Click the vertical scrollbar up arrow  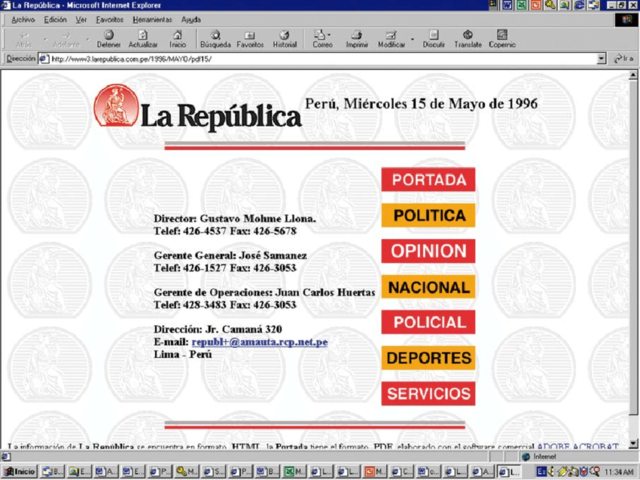point(633,75)
